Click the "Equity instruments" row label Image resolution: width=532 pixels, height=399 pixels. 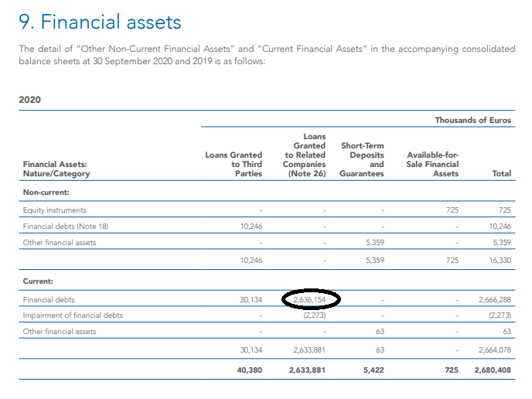(55, 210)
